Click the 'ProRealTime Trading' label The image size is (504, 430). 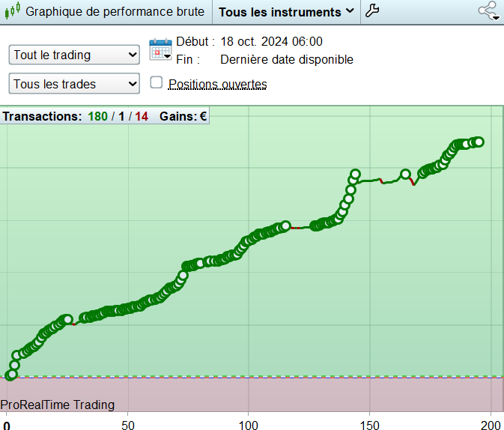[58, 405]
